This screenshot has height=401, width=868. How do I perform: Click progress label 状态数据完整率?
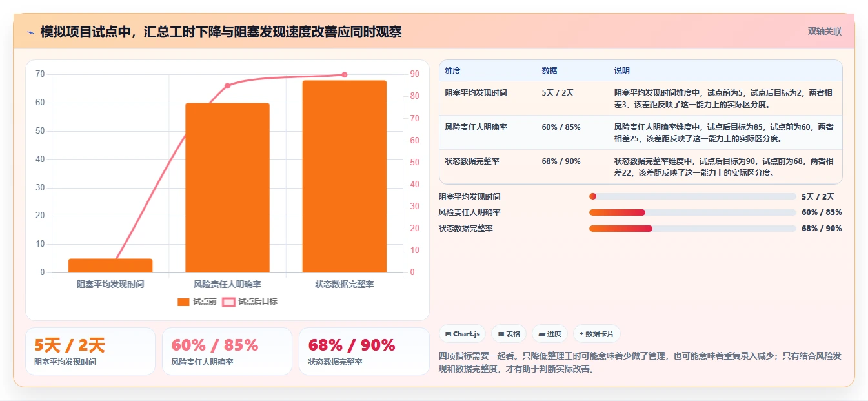466,229
